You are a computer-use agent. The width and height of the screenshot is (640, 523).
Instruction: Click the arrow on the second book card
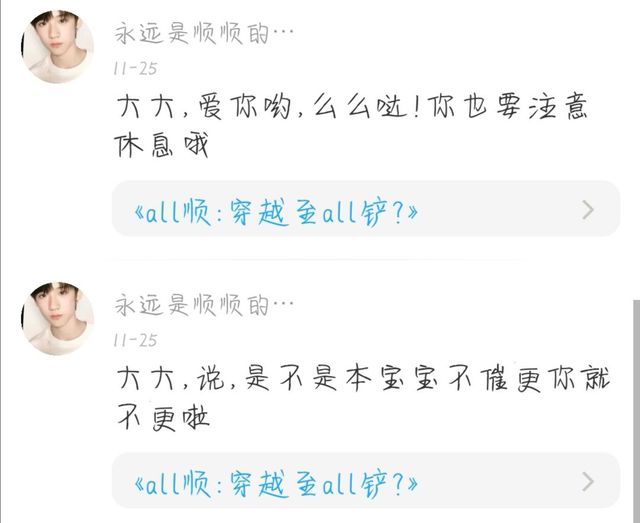click(588, 481)
